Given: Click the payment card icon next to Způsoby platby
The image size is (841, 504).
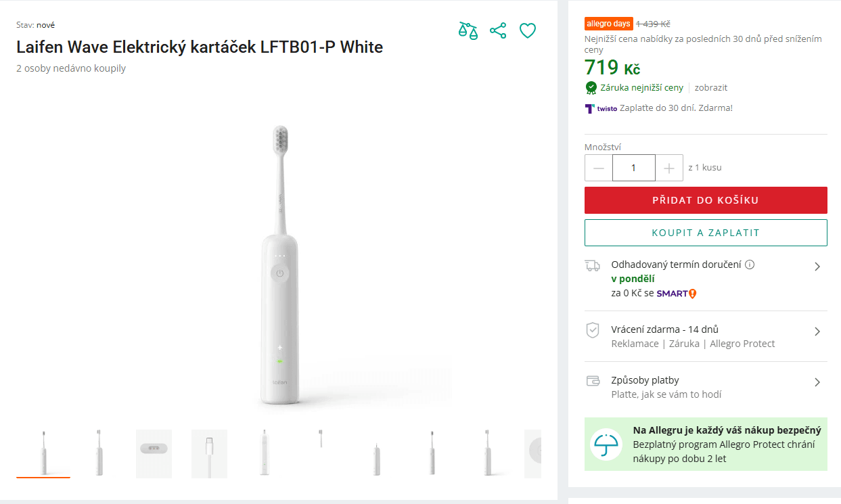Looking at the screenshot, I should [x=593, y=381].
